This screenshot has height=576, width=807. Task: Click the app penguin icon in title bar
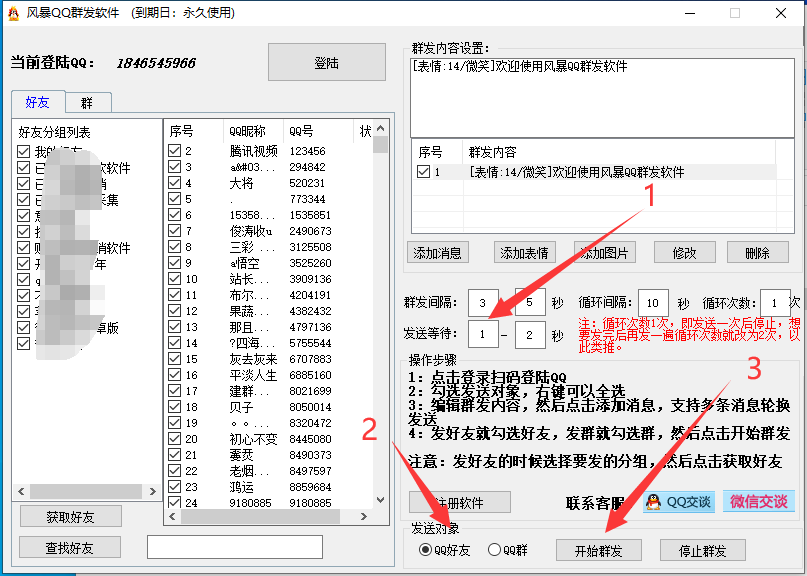tap(13, 13)
